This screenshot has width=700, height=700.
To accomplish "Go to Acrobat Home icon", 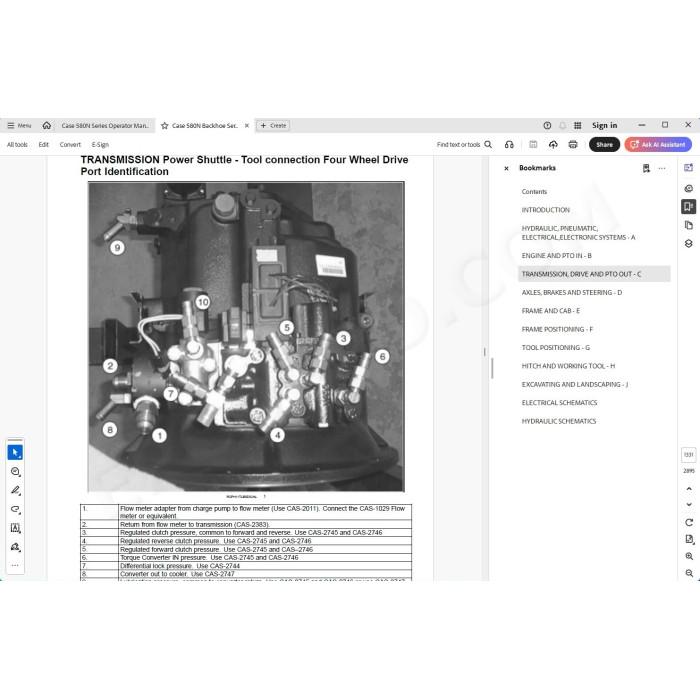I will point(46,125).
